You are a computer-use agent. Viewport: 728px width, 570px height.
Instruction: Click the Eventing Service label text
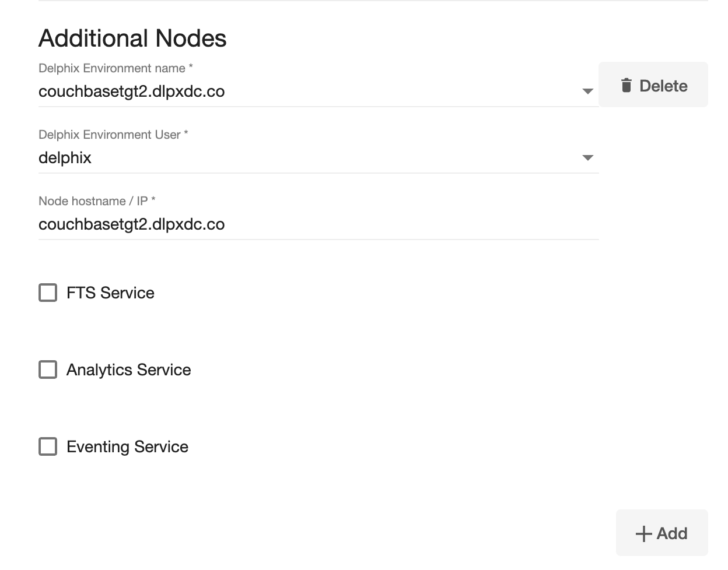pyautogui.click(x=127, y=446)
